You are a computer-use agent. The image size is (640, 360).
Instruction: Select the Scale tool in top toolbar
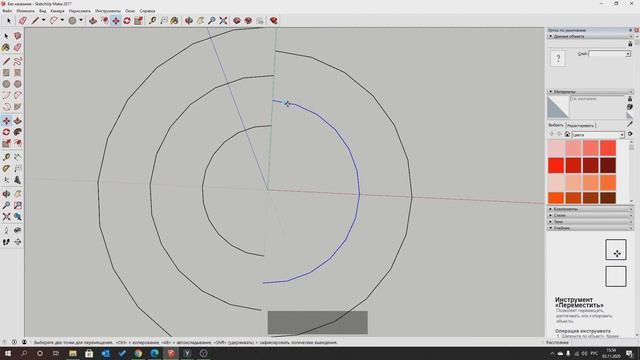coord(138,20)
